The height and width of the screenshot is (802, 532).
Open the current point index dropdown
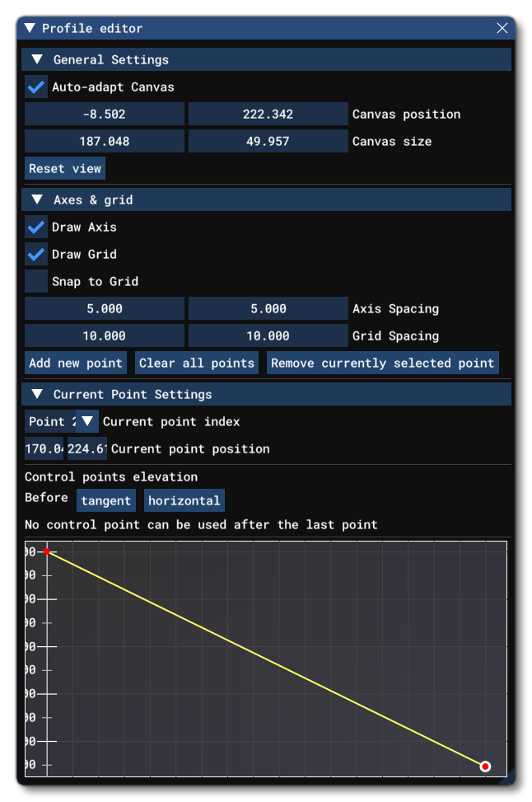pyautogui.click(x=86, y=421)
